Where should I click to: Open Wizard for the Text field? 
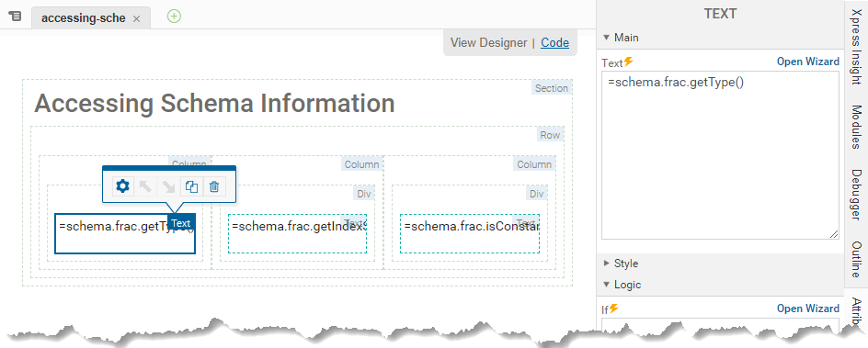(807, 62)
